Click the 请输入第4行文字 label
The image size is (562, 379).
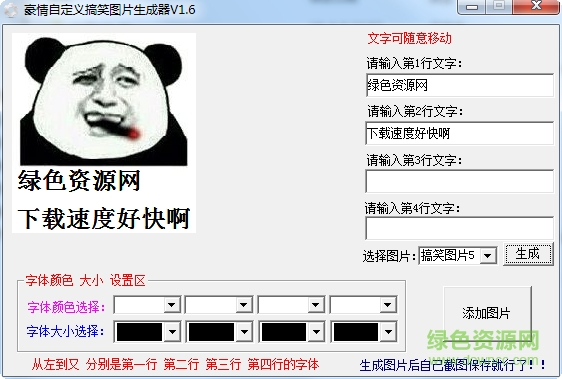pyautogui.click(x=413, y=208)
